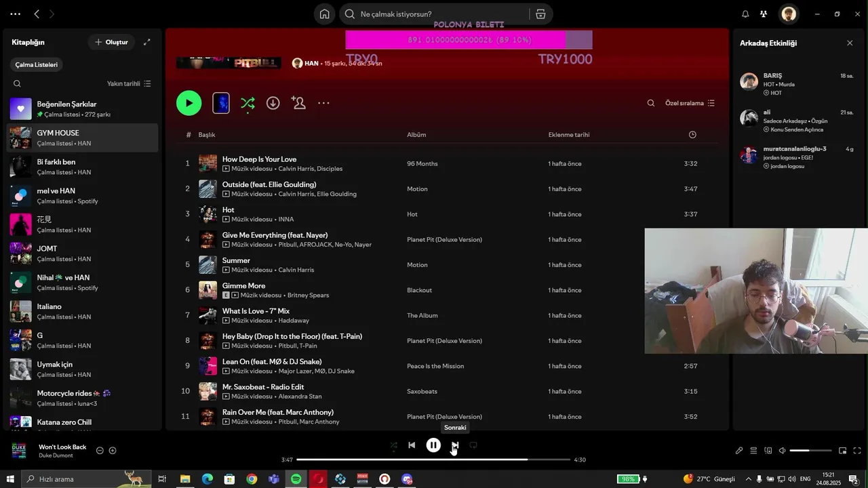Open the Windows Start menu
Screen dimensions: 868x488
pyautogui.click(x=10, y=479)
